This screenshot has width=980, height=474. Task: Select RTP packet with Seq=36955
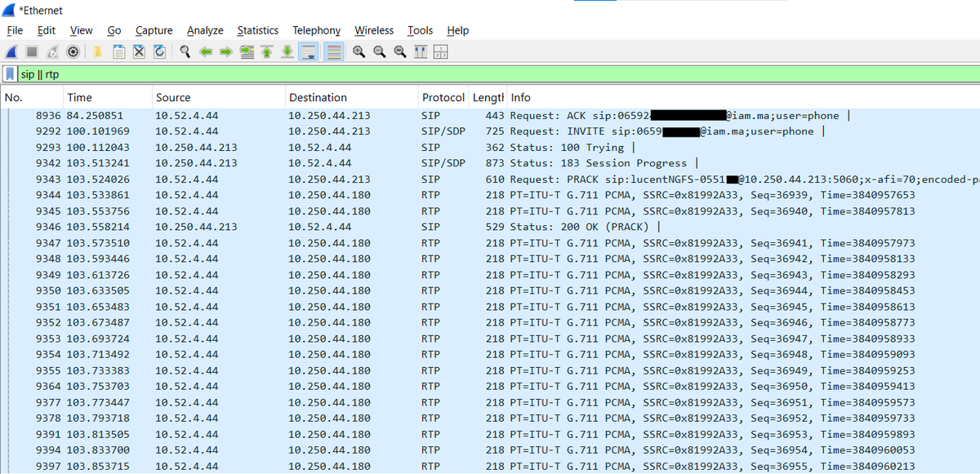490,466
